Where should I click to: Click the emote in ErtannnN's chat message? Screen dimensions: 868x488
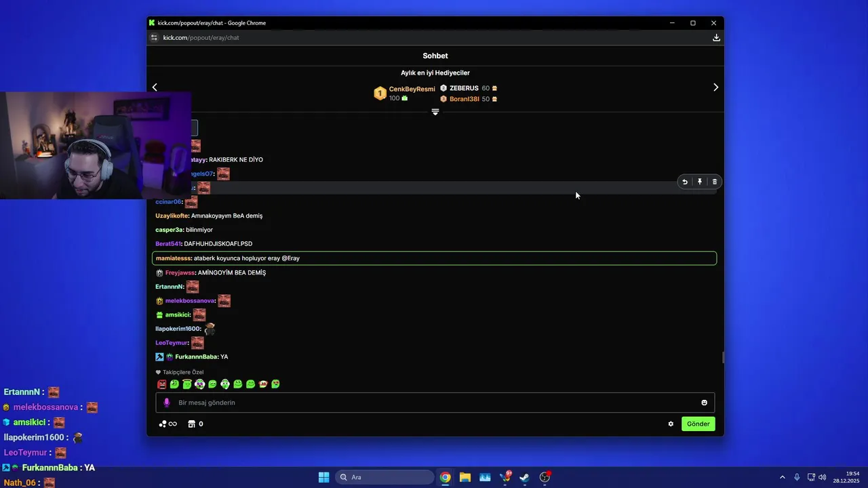193,287
